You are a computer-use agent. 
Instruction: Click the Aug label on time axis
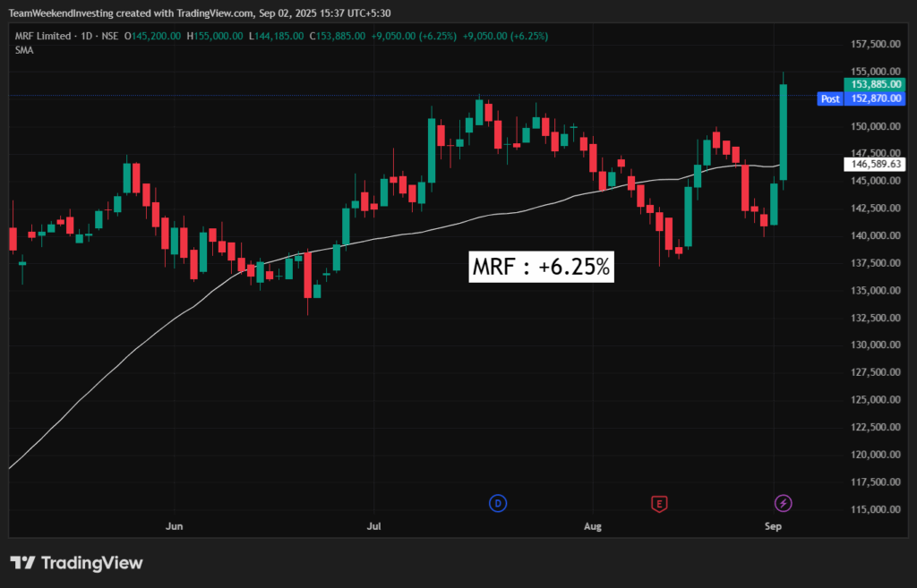tap(593, 526)
